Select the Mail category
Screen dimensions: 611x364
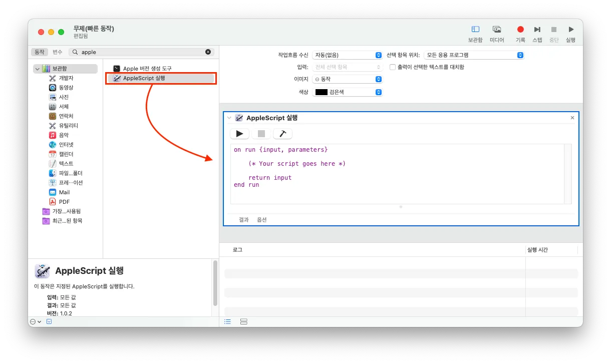point(64,192)
